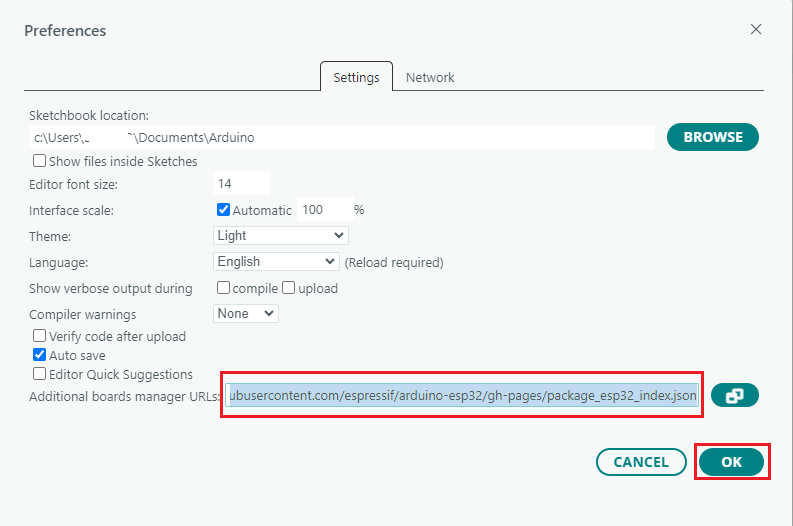793x526 pixels.
Task: Open the additional boards URLs editor icon
Action: click(734, 396)
